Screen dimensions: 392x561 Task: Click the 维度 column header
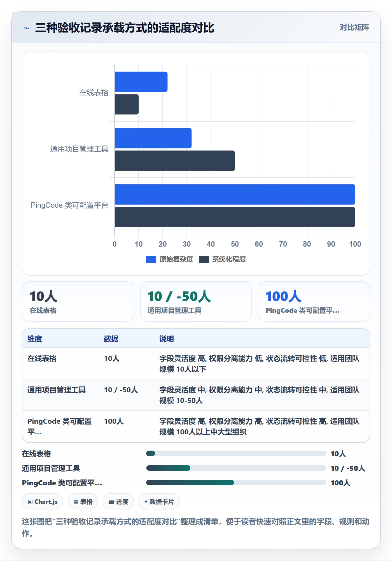35,339
